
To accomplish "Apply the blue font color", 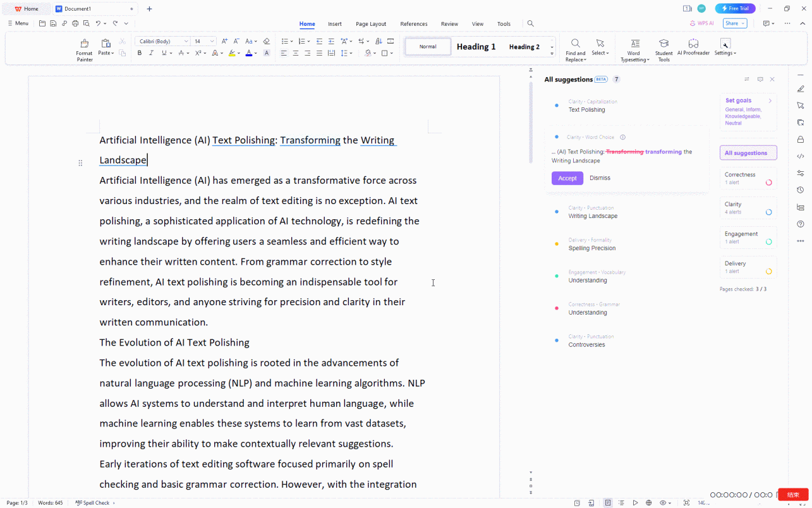I will point(249,53).
